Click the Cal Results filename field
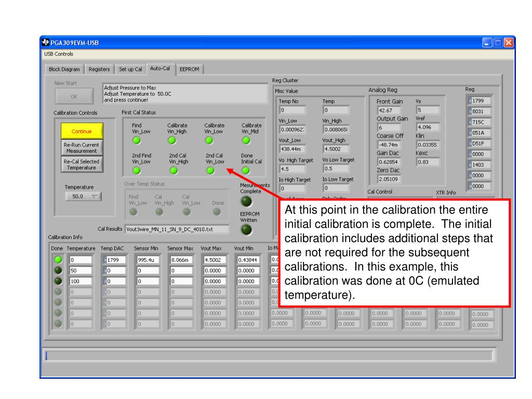This screenshot has width=532, height=399. point(177,229)
